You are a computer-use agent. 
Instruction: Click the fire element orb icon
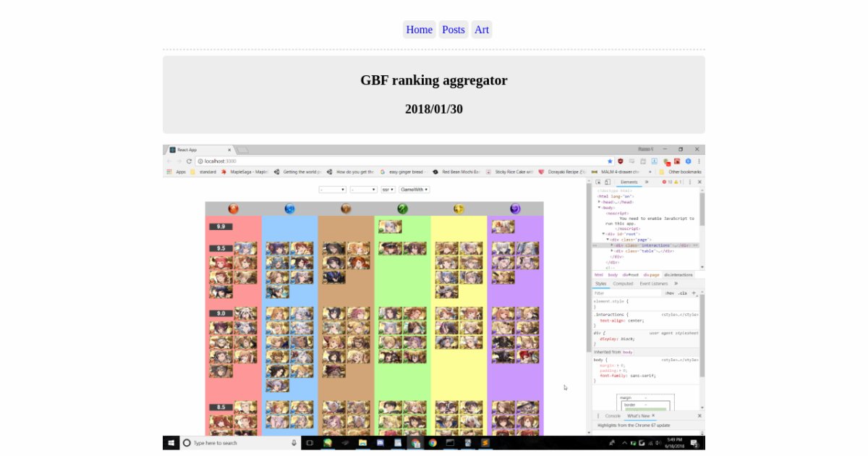click(x=233, y=209)
